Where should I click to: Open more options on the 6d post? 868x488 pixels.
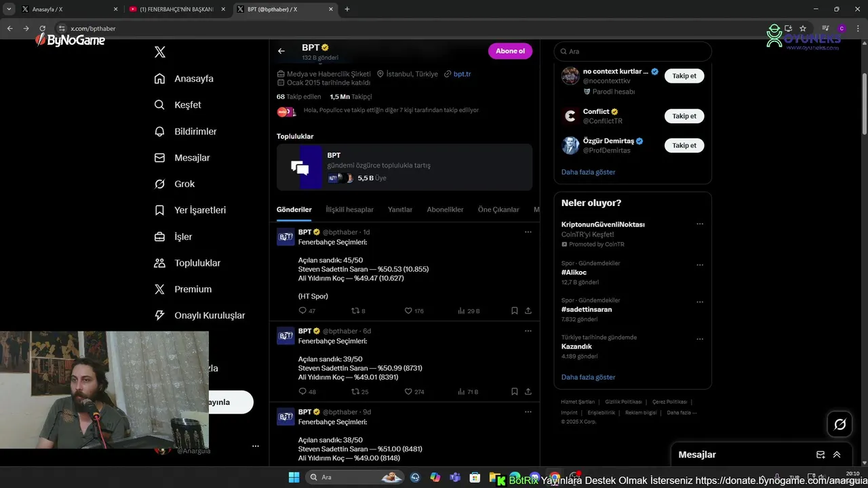click(x=528, y=331)
